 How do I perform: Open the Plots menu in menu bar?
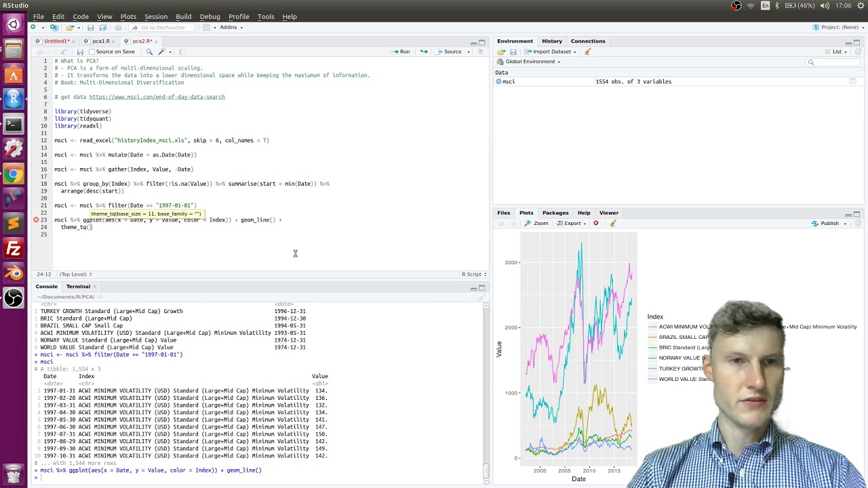click(128, 16)
